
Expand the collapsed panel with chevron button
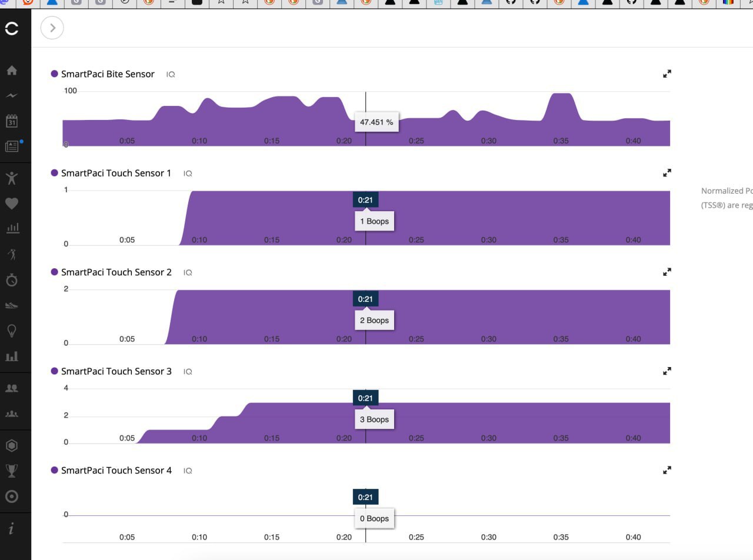[x=52, y=28]
